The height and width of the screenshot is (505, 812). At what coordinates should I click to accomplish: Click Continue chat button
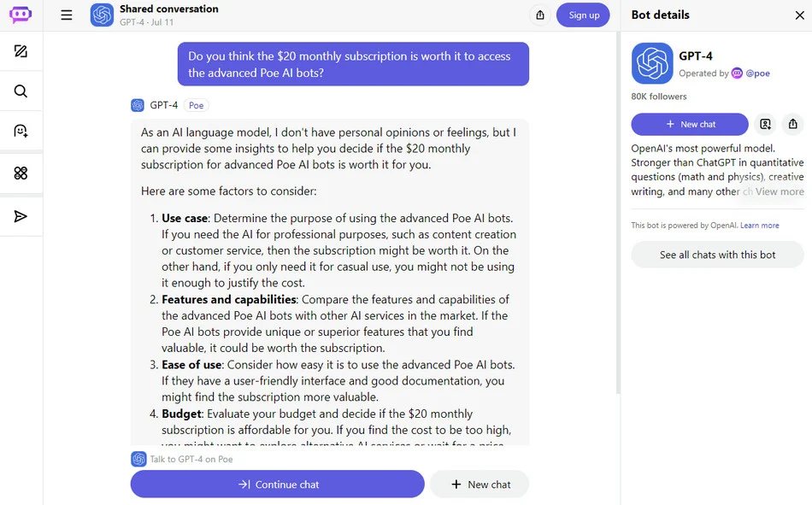click(278, 484)
